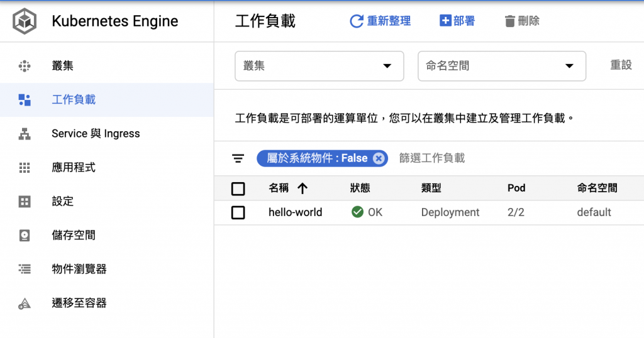This screenshot has height=338, width=644.
Task: Select 工作負載 in the sidebar
Action: coord(107,100)
